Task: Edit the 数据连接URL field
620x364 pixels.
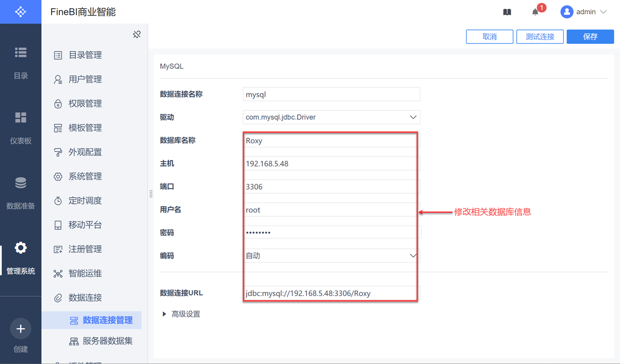Action: pyautogui.click(x=331, y=293)
